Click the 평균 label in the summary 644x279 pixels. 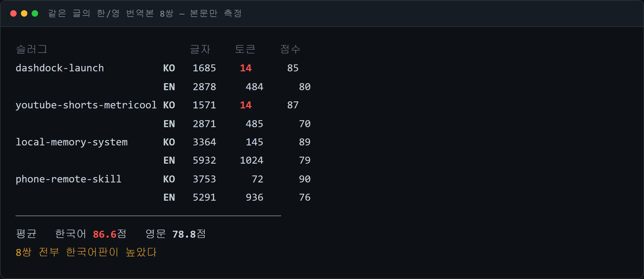pyautogui.click(x=26, y=234)
